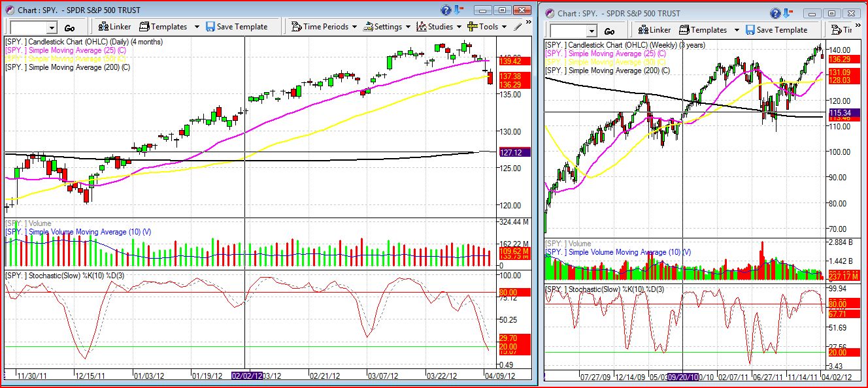This screenshot has width=868, height=388.
Task: Click Go button in the weekly chart window
Action: [x=609, y=31]
